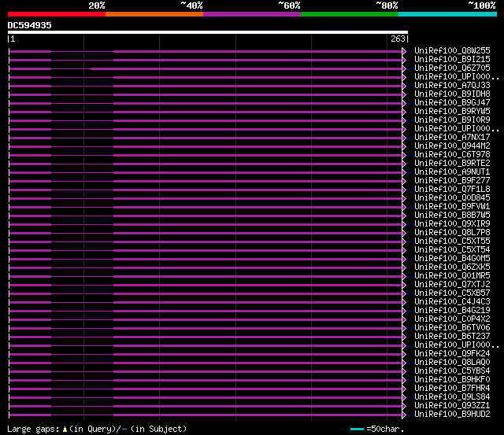
Task: Click the purple alignment bar for Q9XIR9
Action: coord(206,224)
